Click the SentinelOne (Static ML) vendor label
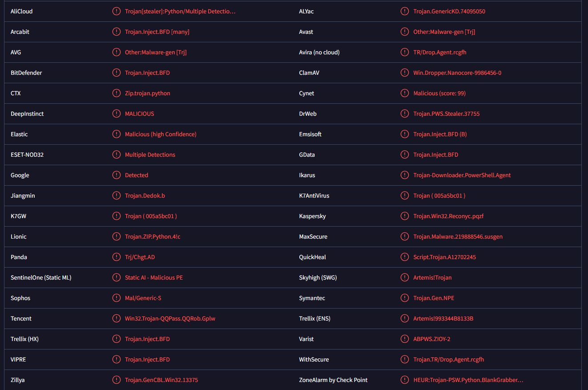Image resolution: width=588 pixels, height=390 pixels. (x=41, y=277)
